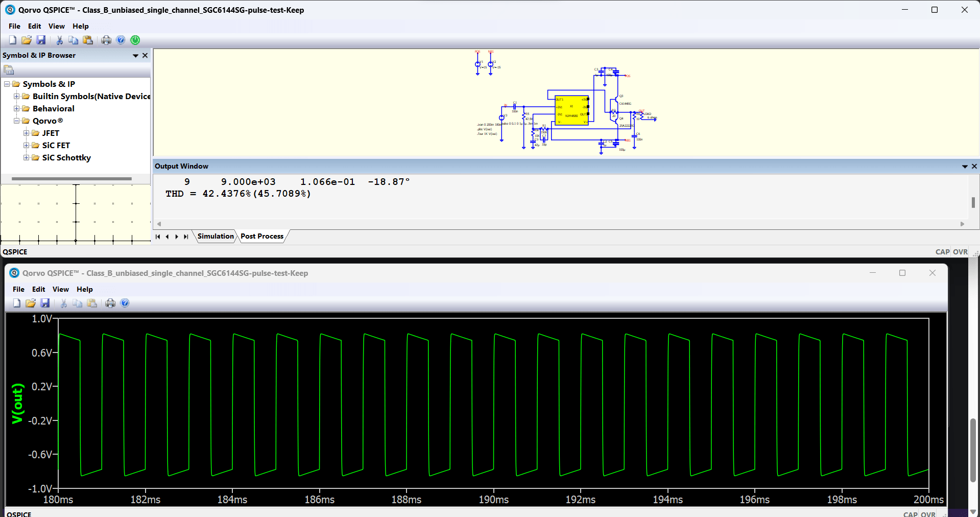Select the SiC Schottky folder label

66,157
